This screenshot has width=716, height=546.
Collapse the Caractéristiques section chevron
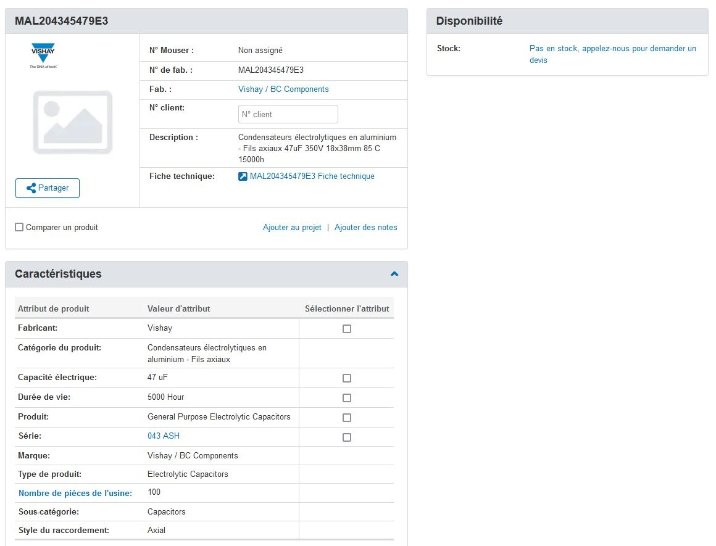pos(394,274)
